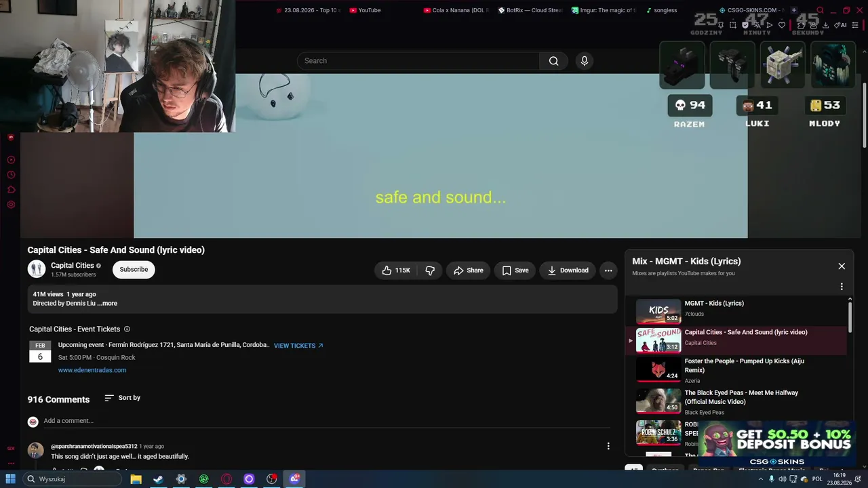868x488 pixels.
Task: Switch to the BotRix Cloud Stream tab
Action: click(x=530, y=10)
